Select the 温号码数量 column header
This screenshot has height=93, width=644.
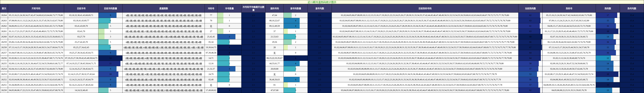click(x=295, y=9)
